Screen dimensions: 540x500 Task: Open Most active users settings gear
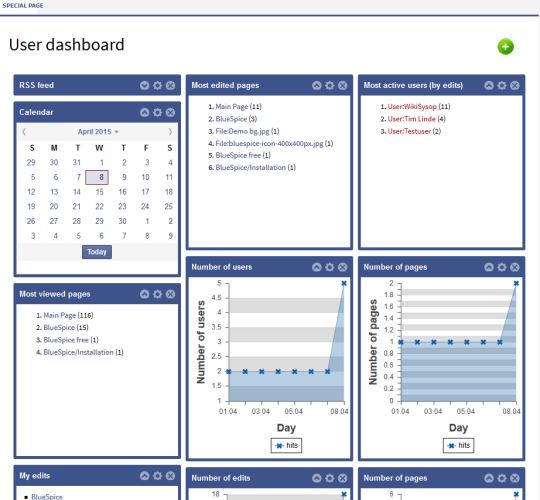[x=502, y=85]
